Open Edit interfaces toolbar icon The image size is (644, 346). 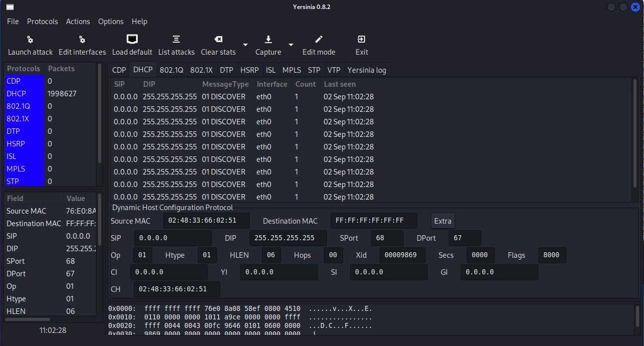[x=82, y=40]
